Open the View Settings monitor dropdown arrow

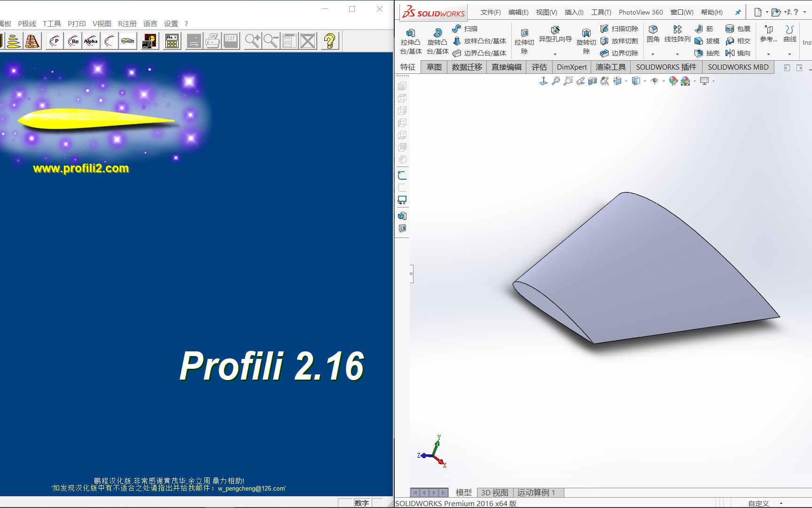click(x=713, y=81)
